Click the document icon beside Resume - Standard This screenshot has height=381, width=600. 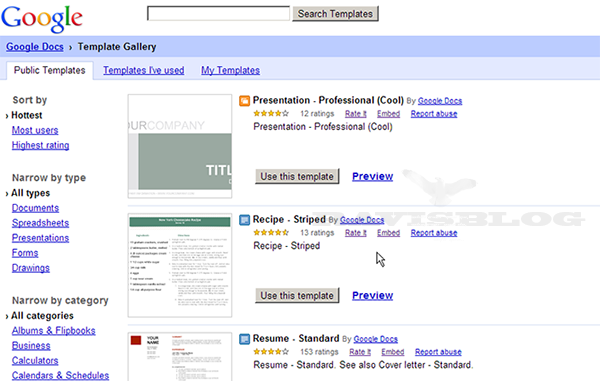point(245,339)
